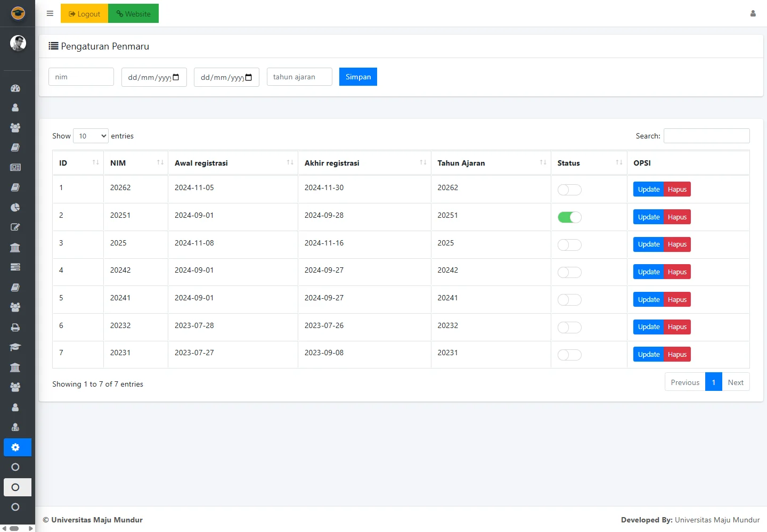767x532 pixels.
Task: Go to the Next pagination page
Action: tap(735, 382)
